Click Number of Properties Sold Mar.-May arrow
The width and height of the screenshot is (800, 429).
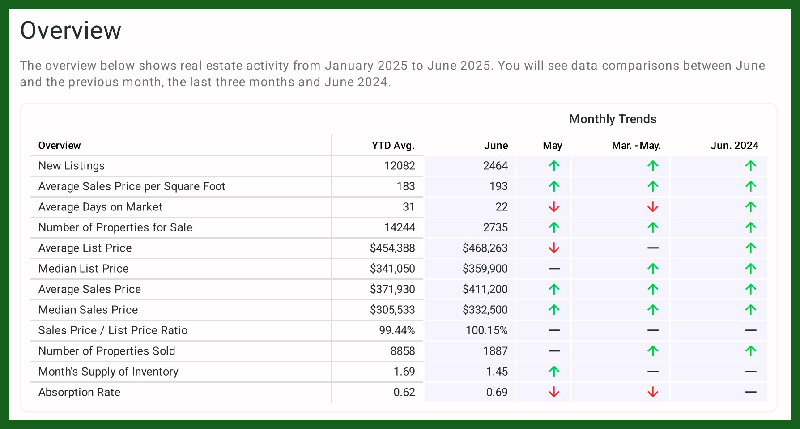click(652, 351)
